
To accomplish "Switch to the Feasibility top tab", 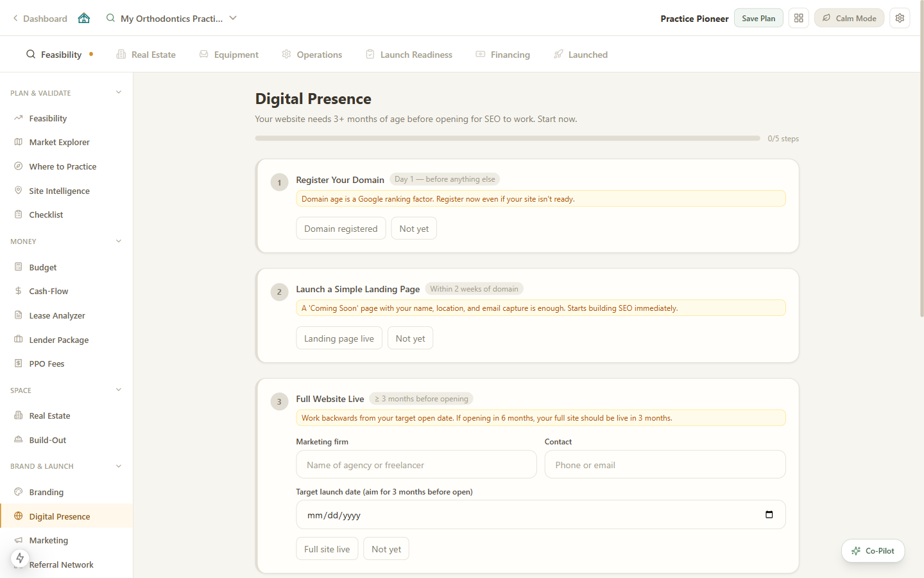I will pos(60,55).
